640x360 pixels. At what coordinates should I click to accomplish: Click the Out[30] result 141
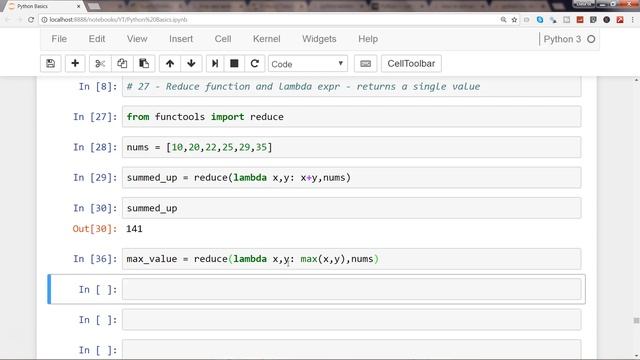134,229
